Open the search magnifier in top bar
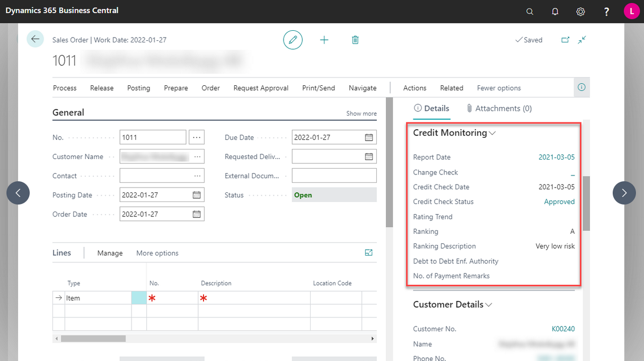644x361 pixels. pyautogui.click(x=530, y=11)
